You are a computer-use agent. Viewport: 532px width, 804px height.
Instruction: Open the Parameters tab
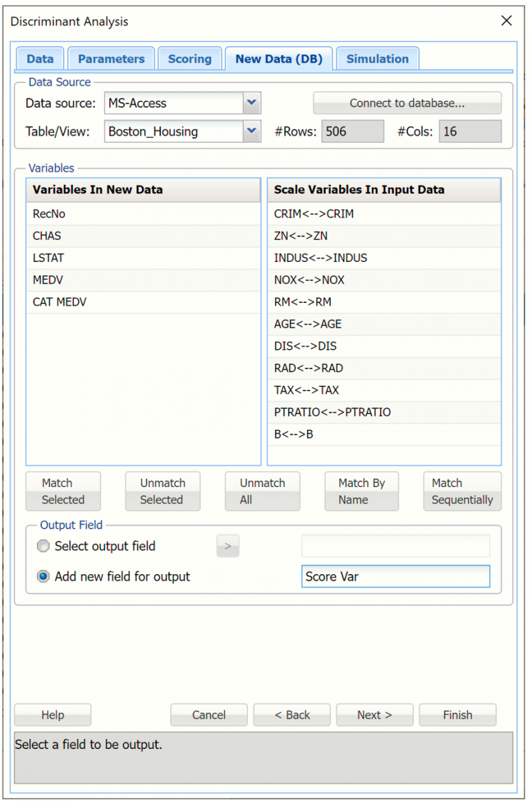[x=111, y=59]
